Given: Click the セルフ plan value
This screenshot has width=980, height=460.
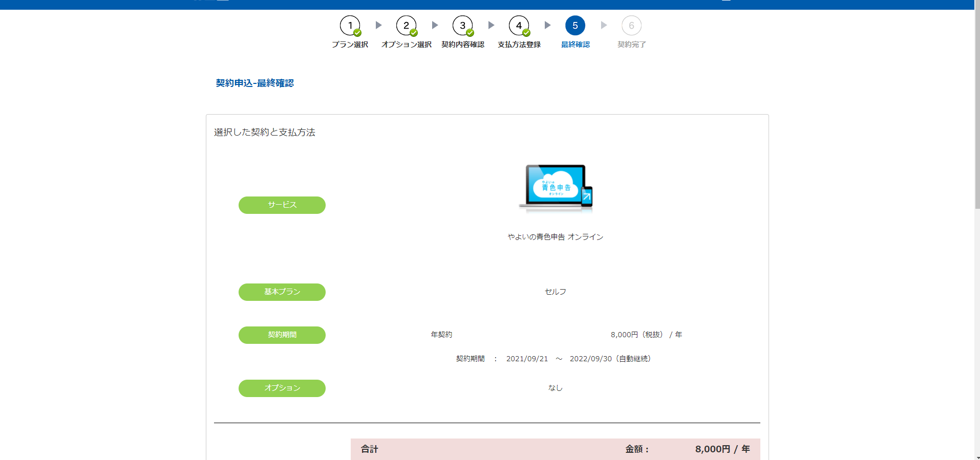Looking at the screenshot, I should tap(556, 292).
